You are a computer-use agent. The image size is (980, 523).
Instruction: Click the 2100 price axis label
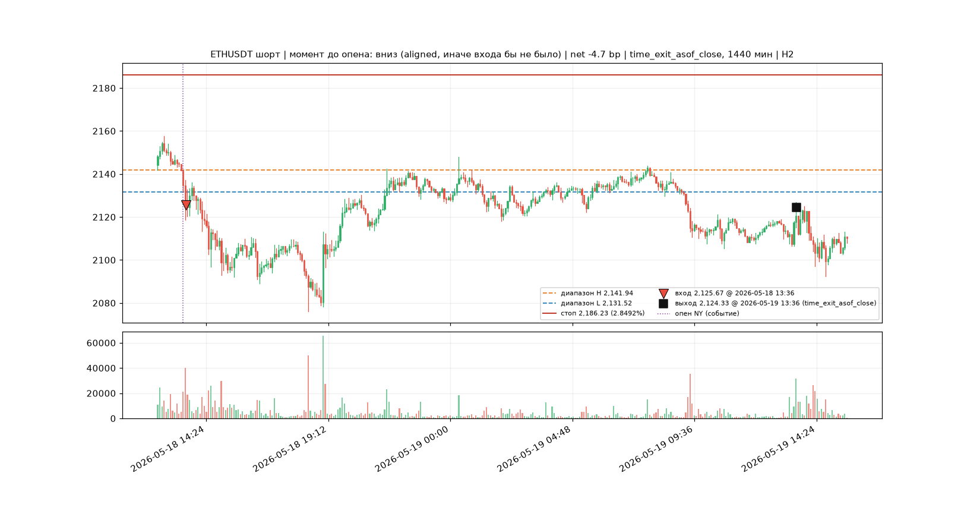tap(104, 260)
